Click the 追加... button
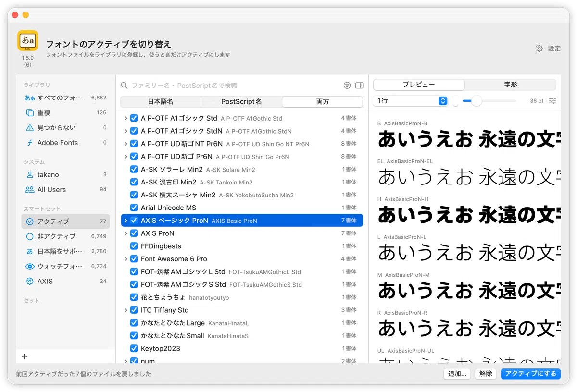577x392 pixels. [x=457, y=374]
